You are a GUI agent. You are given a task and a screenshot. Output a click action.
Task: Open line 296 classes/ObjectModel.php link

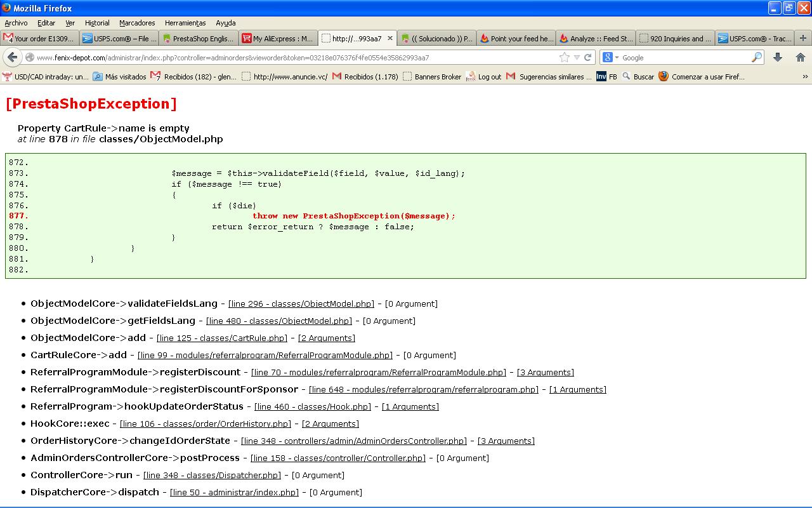pyautogui.click(x=301, y=304)
